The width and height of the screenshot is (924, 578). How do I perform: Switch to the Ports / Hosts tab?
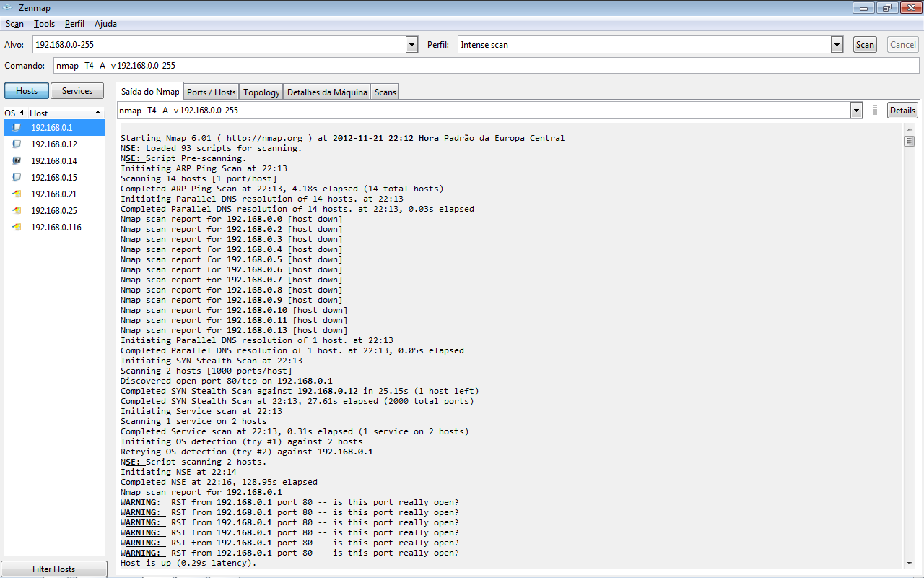point(212,92)
